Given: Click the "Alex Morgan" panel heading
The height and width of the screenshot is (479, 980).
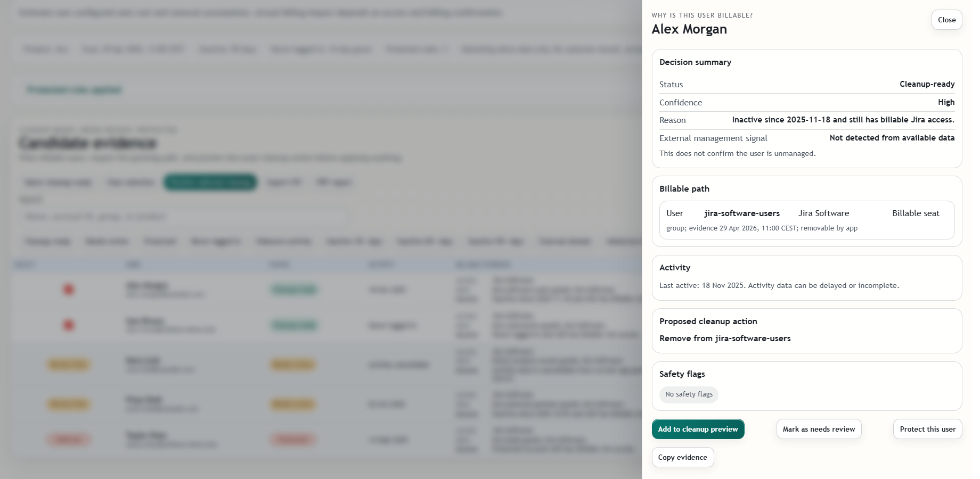Looking at the screenshot, I should pos(689,29).
